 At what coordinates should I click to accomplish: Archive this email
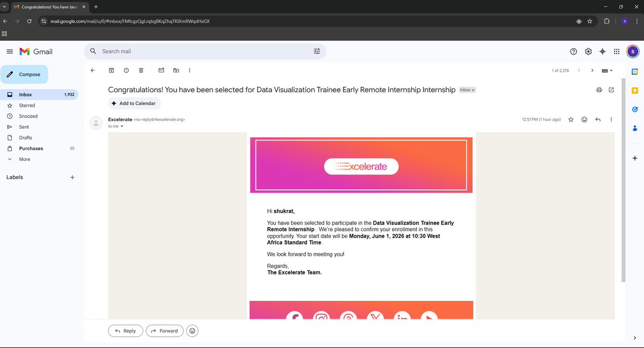112,70
